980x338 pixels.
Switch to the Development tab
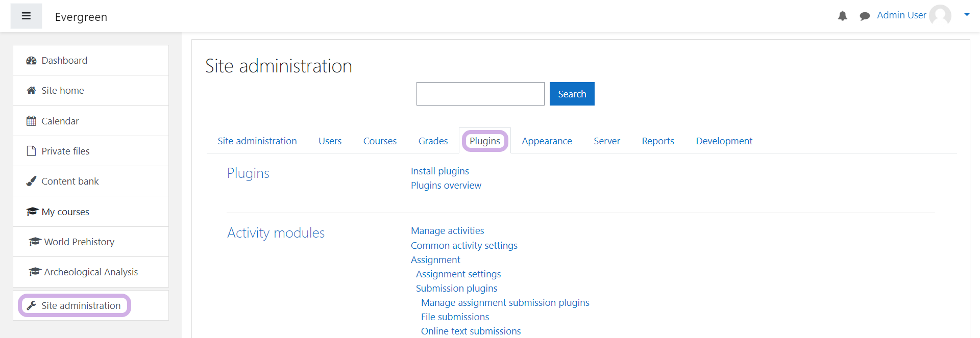[724, 141]
